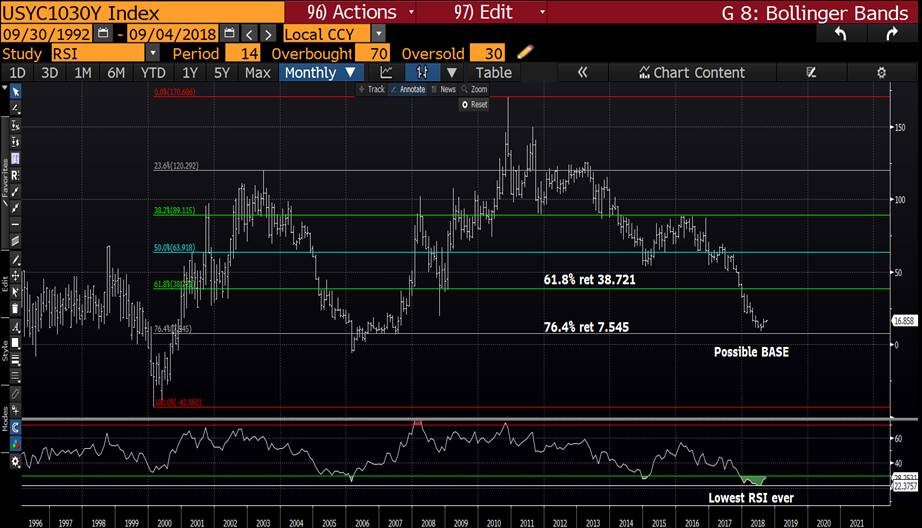Viewport: 922px width, 528px height.
Task: Click the USYC1030Y Index ticker field
Action: (142, 12)
